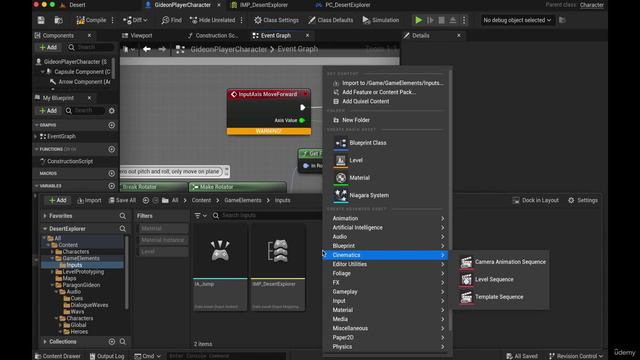Click the frame skip playback icon
Image resolution: width=640 pixels, height=360 pixels.
click(430, 20)
